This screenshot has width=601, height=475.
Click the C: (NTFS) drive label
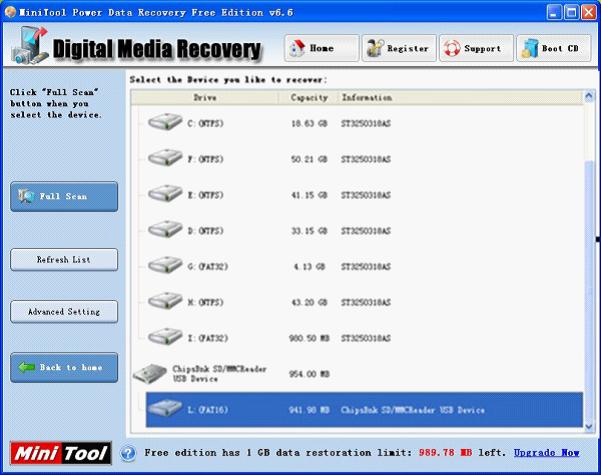coord(205,123)
